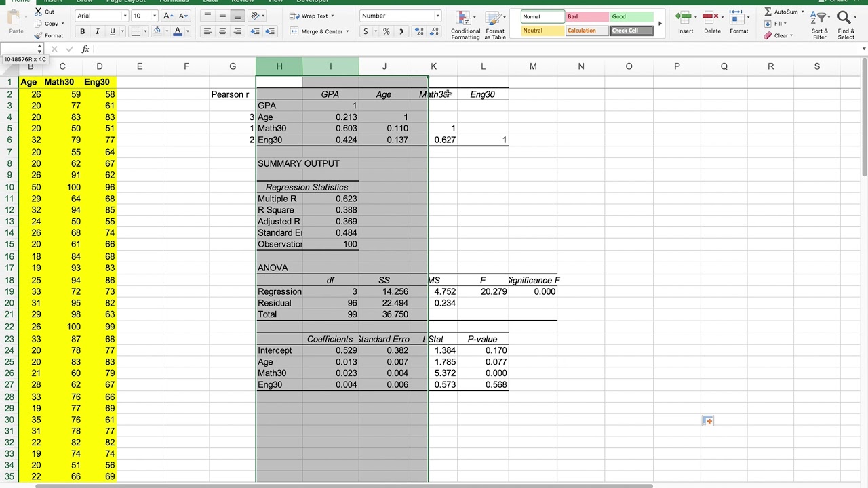This screenshot has height=488, width=868.
Task: Click the Format painter brush icon
Action: click(39, 36)
